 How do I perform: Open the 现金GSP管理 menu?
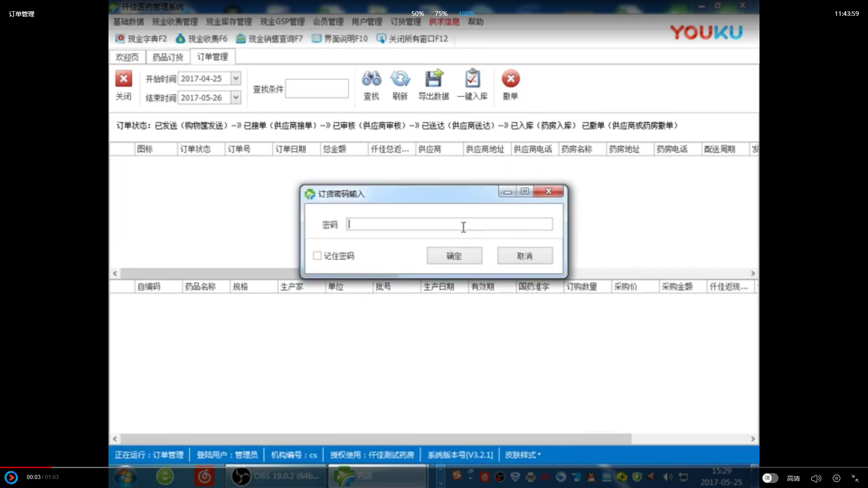pos(282,22)
